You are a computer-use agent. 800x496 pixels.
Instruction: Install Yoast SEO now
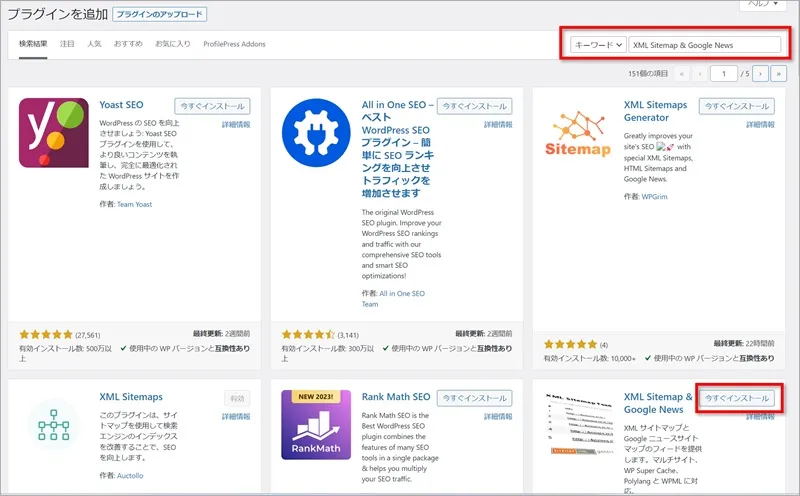212,106
